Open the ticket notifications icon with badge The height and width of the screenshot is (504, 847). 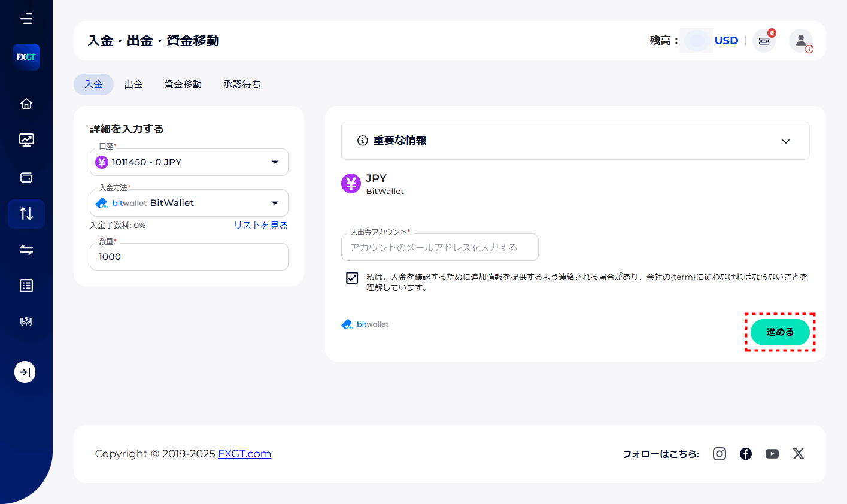764,41
